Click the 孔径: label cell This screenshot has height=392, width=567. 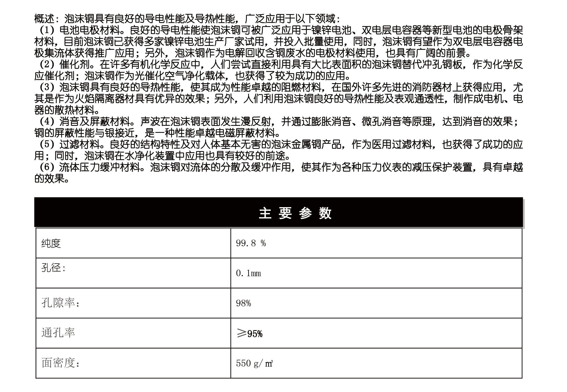[133, 273]
